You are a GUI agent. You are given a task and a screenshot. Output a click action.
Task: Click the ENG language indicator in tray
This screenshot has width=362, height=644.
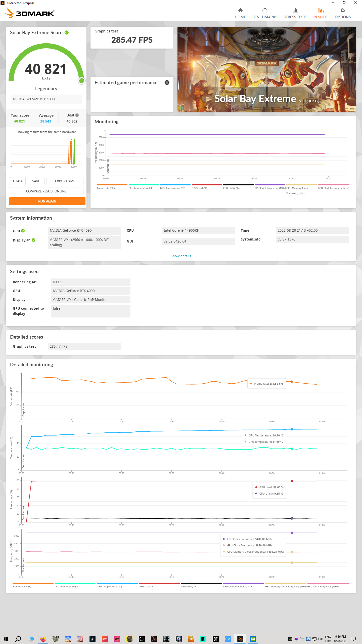pyautogui.click(x=328, y=637)
